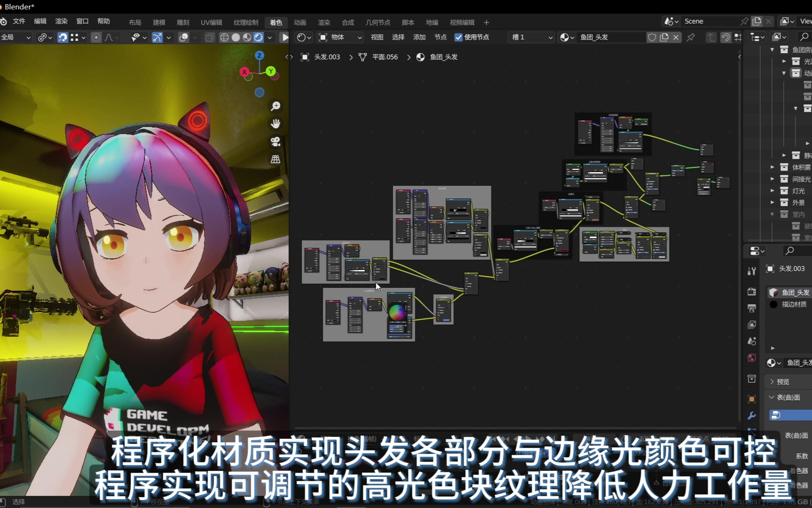The image size is (812, 508).
Task: Select wireframe viewport shading
Action: 225,37
